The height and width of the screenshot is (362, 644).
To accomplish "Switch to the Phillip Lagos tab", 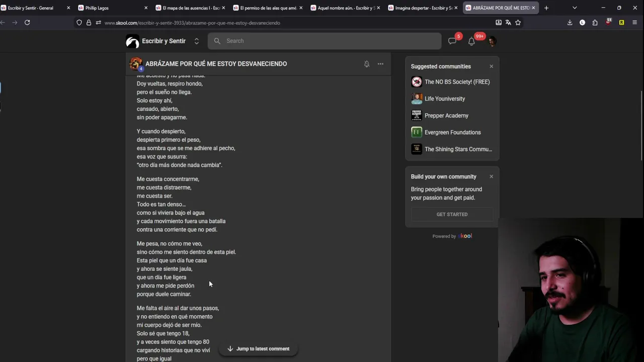I will tap(112, 8).
